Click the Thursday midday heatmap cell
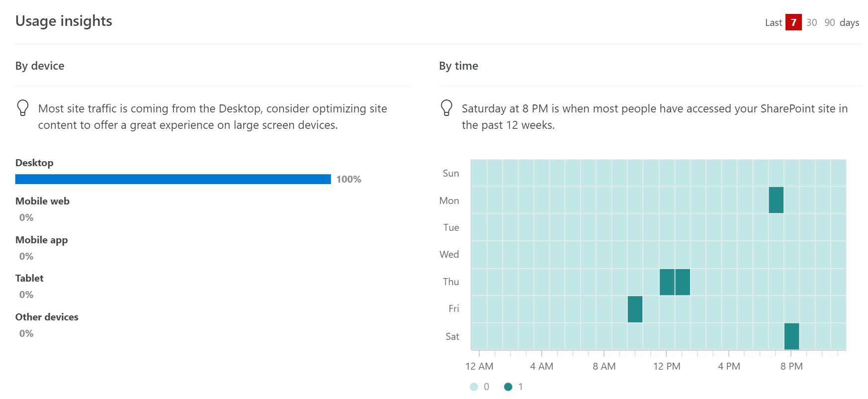The image size is (868, 399). (675, 282)
